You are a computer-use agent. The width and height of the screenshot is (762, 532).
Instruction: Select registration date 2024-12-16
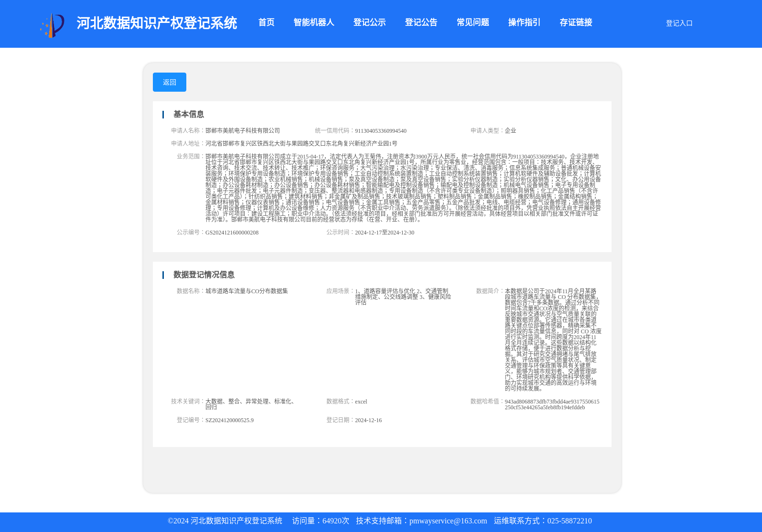[x=368, y=420]
